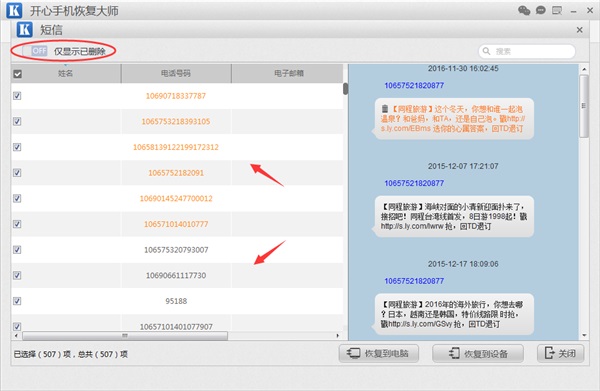Viewport: 600px width, 391px height.
Task: Uncheck the row for 10690145247700012
Action: (x=17, y=198)
